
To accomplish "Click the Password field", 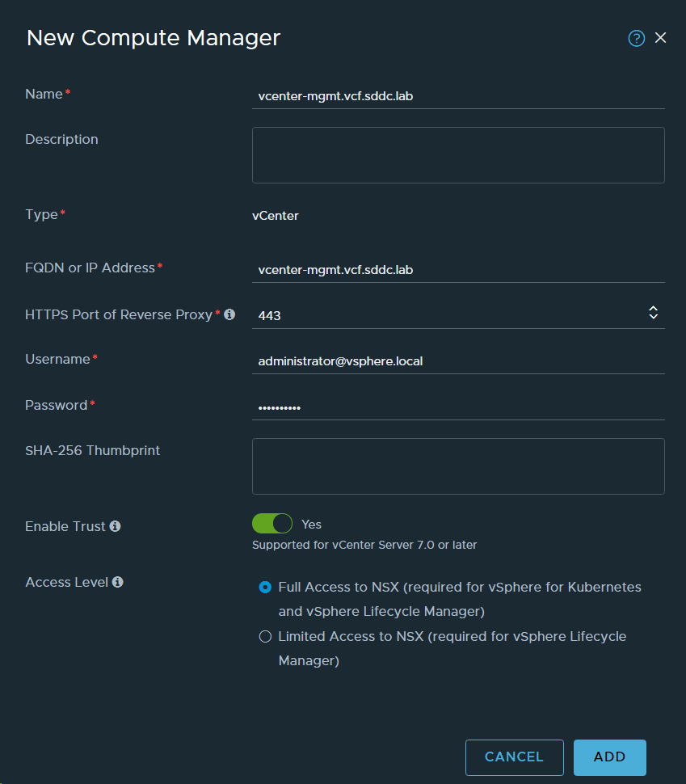I will click(x=457, y=407).
